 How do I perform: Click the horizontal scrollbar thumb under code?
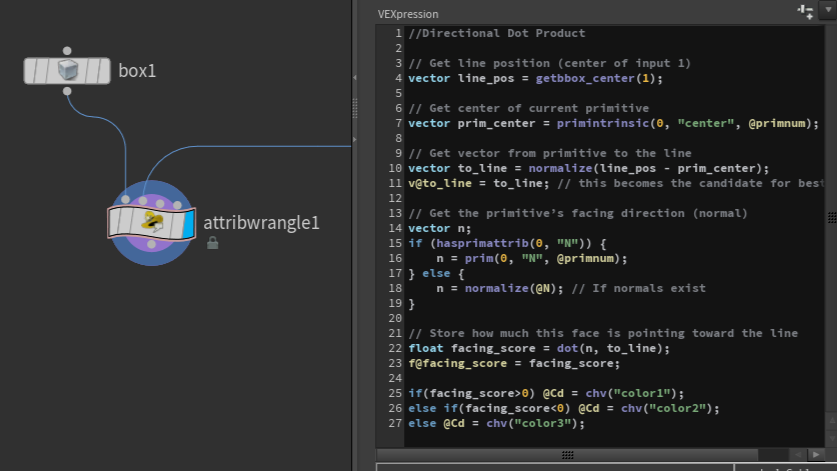[x=567, y=454]
